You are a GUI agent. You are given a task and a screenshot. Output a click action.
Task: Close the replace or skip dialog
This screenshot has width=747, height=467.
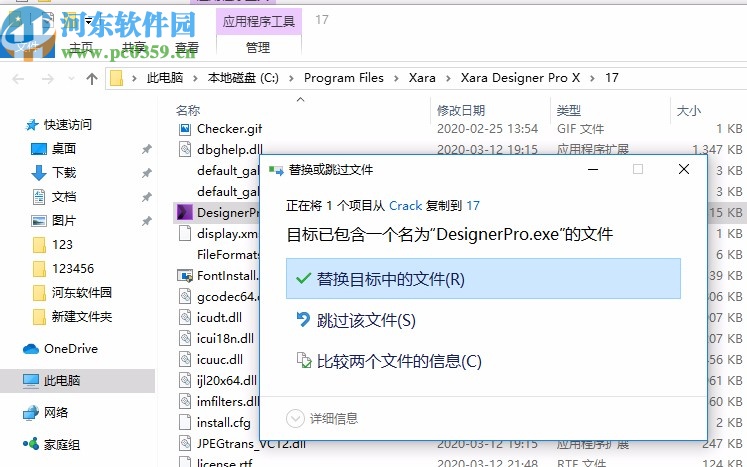tap(684, 169)
